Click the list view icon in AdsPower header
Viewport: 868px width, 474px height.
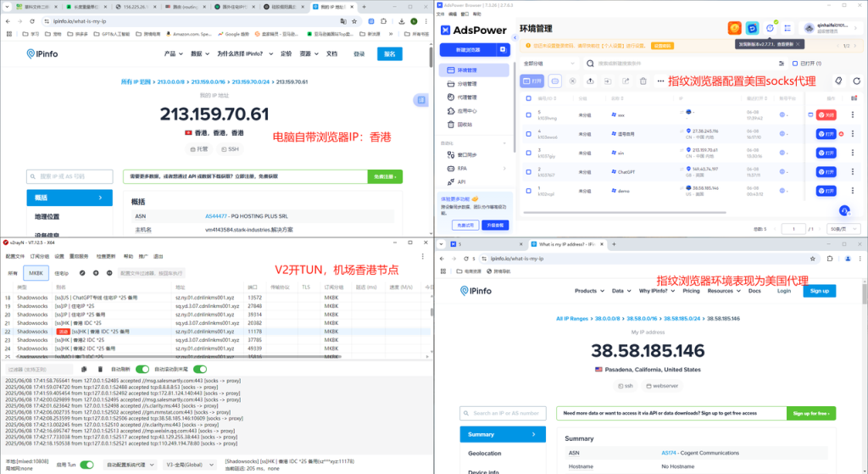787,28
